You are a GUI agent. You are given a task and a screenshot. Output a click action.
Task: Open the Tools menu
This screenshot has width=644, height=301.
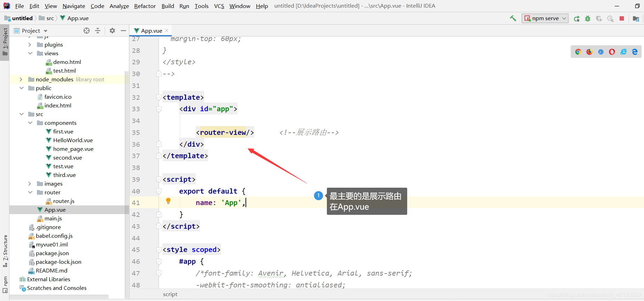point(202,6)
